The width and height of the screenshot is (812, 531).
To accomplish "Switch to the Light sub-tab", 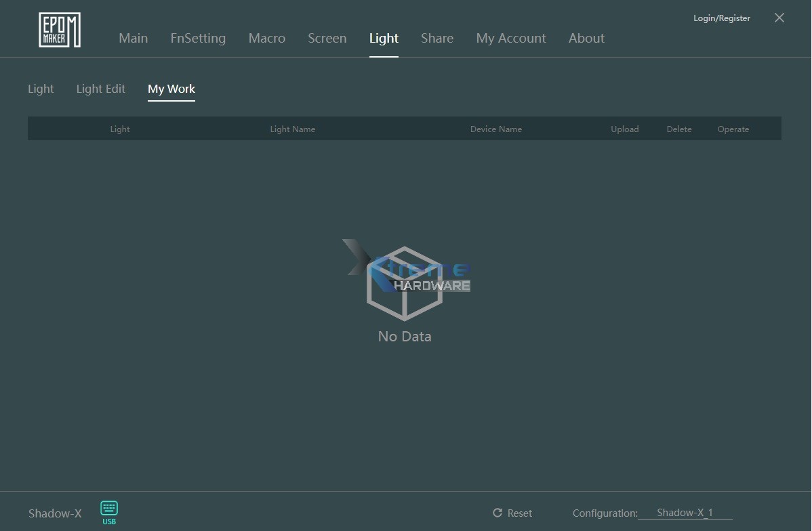I will (41, 89).
